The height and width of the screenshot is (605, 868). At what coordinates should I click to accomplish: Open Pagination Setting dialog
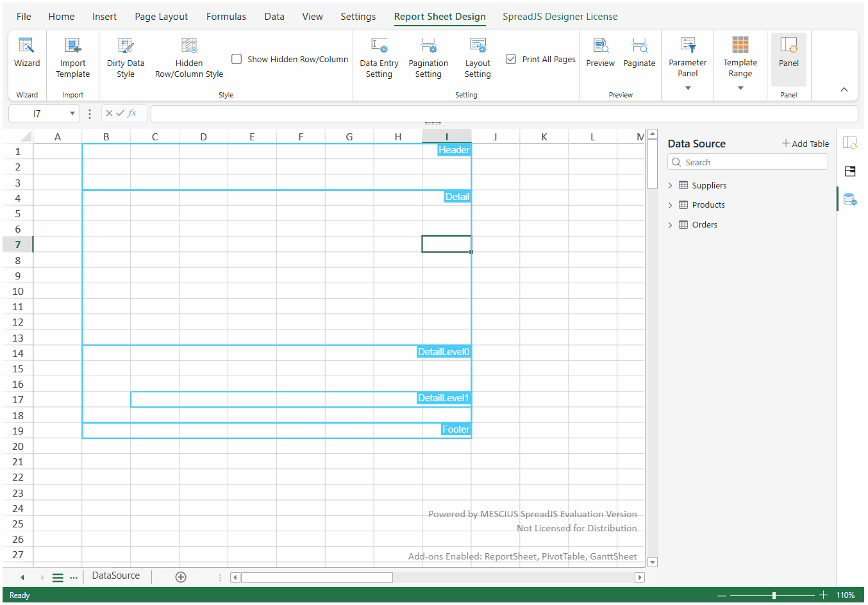pos(428,57)
